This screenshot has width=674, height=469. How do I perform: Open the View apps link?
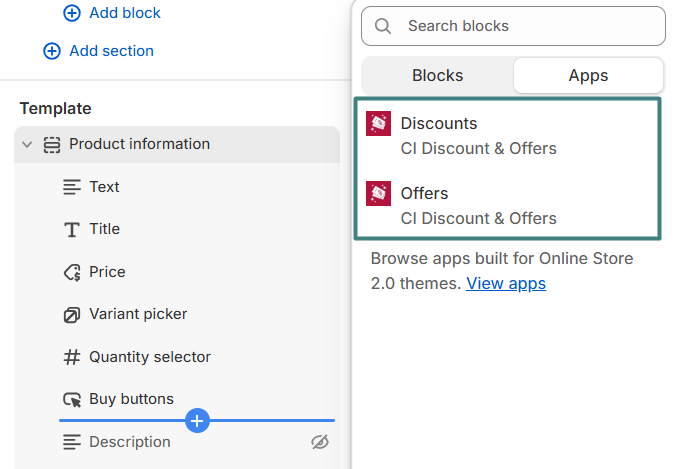tap(506, 284)
